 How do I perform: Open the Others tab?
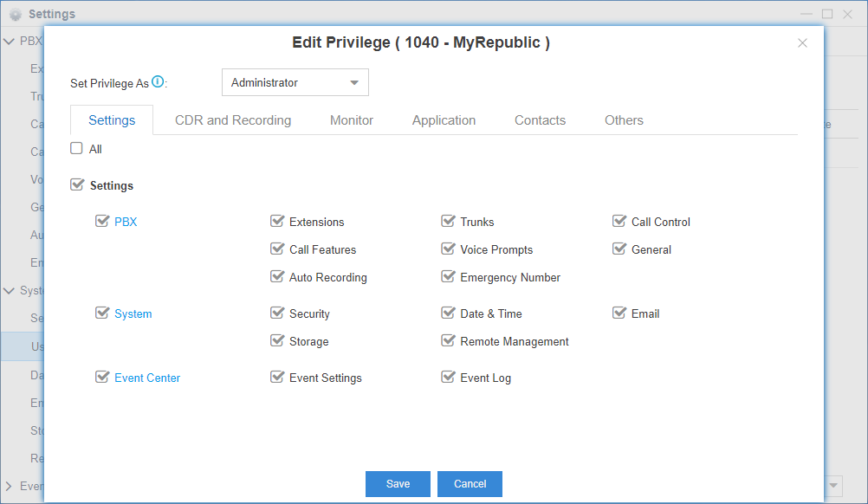[x=624, y=120]
